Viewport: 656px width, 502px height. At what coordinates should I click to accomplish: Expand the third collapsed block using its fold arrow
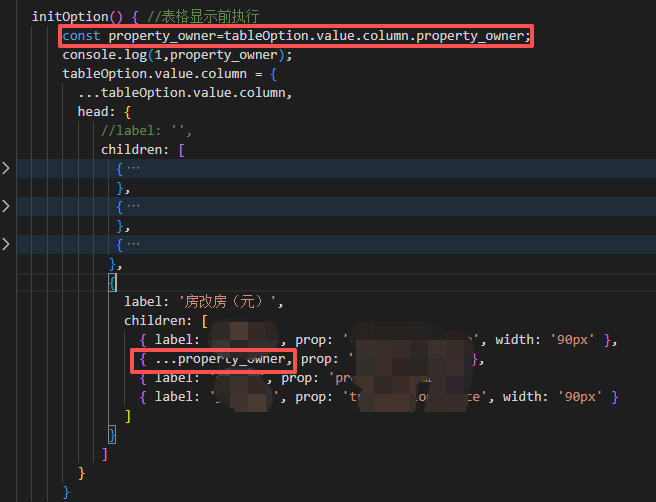[x=6, y=244]
